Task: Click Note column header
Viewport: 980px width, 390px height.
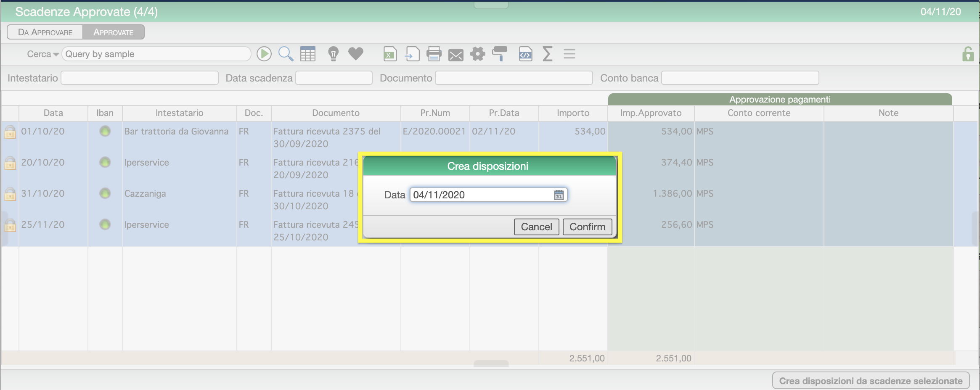Action: tap(889, 113)
